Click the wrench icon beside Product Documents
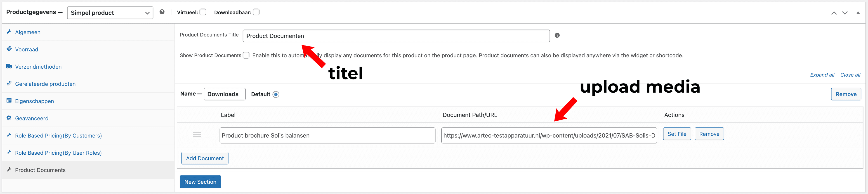The height and width of the screenshot is (194, 868). (x=9, y=169)
